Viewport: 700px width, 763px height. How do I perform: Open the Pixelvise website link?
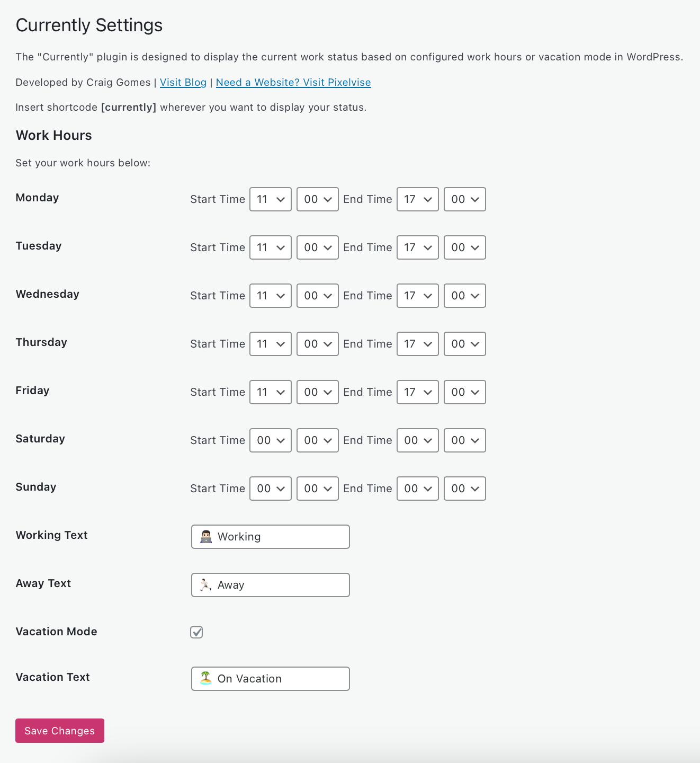click(293, 82)
